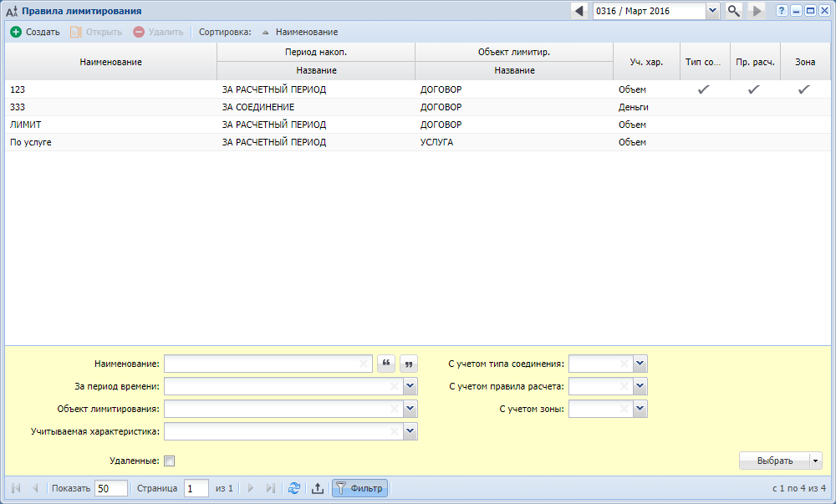Click the Показать rows count field

point(111,489)
